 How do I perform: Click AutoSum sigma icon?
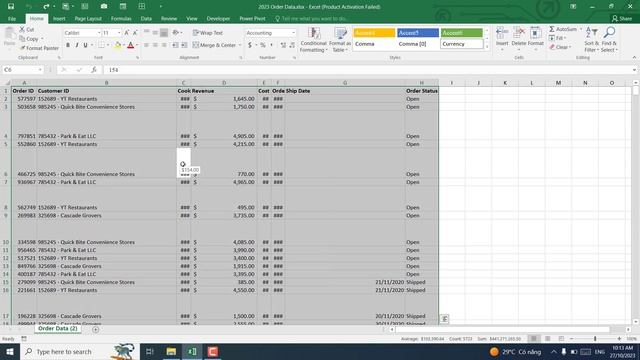(552, 29)
